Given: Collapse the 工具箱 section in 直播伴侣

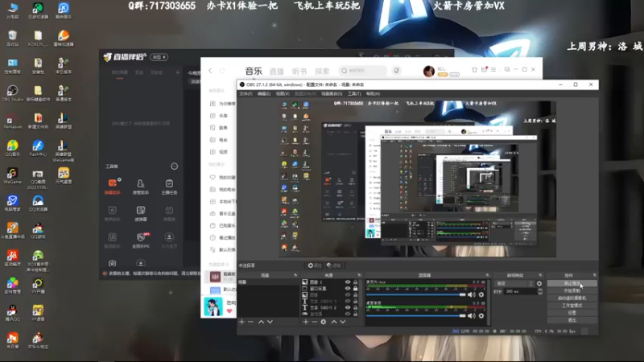Looking at the screenshot, I should point(174,167).
